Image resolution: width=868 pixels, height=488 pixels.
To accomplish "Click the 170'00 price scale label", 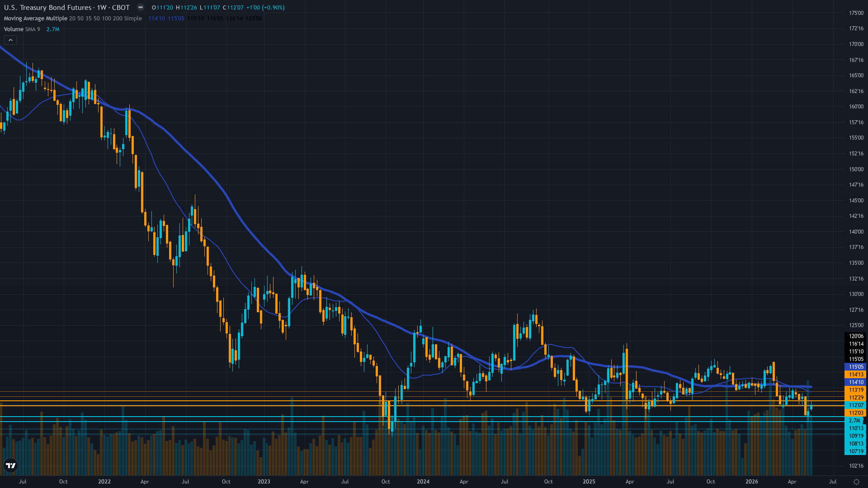I will pos(856,44).
